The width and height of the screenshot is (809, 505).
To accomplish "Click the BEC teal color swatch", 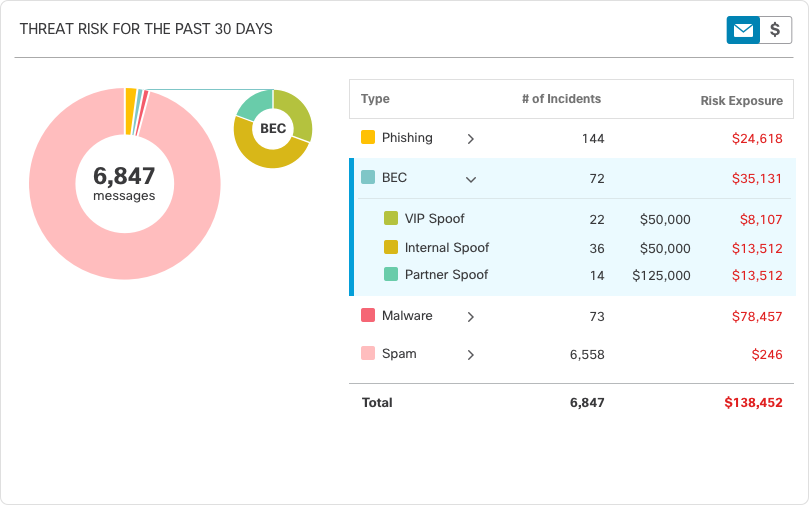I will [368, 177].
